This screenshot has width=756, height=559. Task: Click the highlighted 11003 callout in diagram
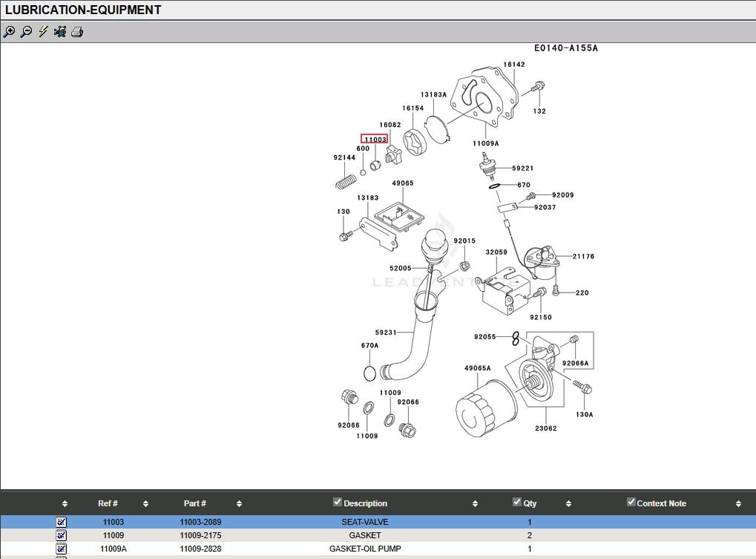(374, 139)
